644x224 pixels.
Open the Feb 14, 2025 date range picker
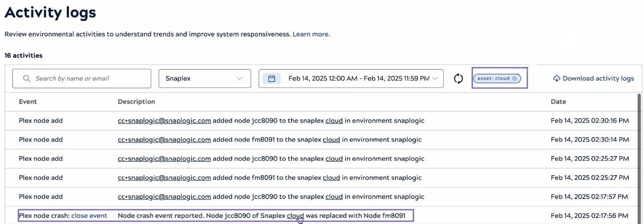coord(358,79)
